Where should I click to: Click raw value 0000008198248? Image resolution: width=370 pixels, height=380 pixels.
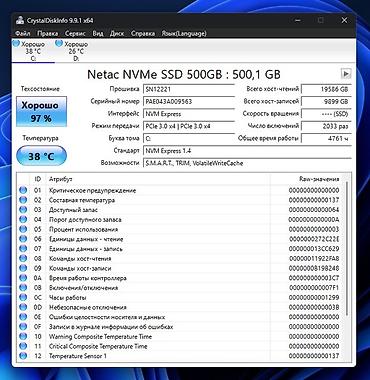314,268
